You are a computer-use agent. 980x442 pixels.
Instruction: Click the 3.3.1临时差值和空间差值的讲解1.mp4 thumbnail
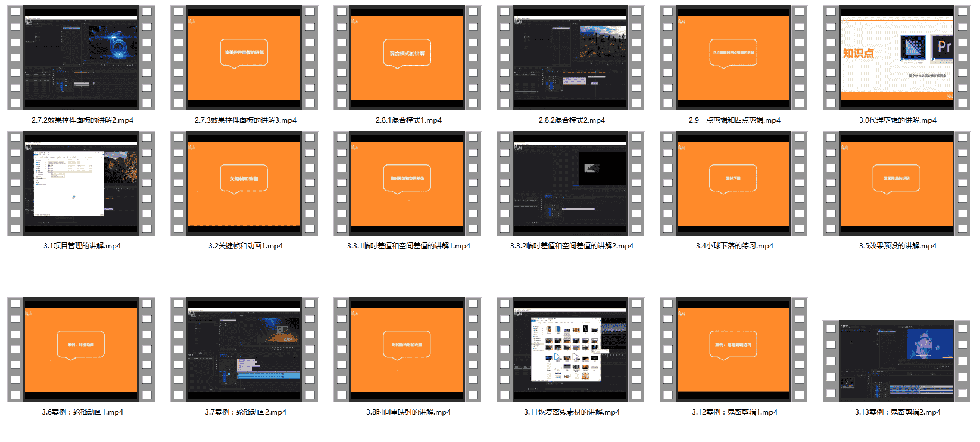pos(407,183)
